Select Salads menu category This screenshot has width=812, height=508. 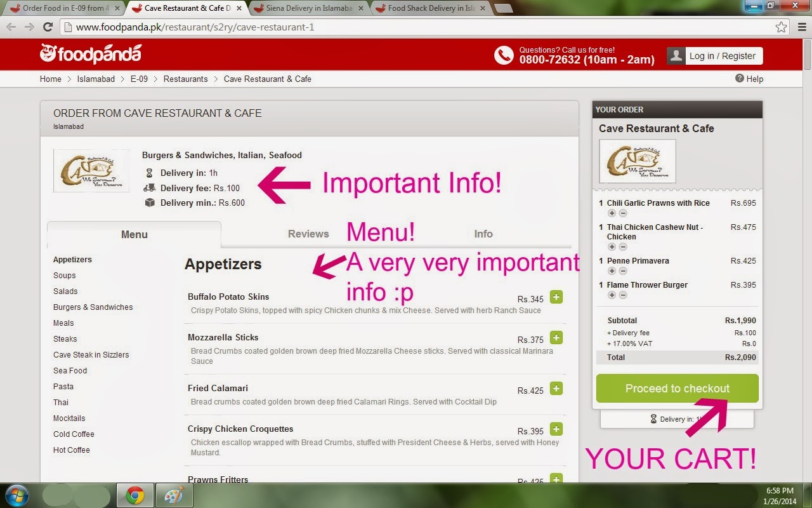coord(65,291)
